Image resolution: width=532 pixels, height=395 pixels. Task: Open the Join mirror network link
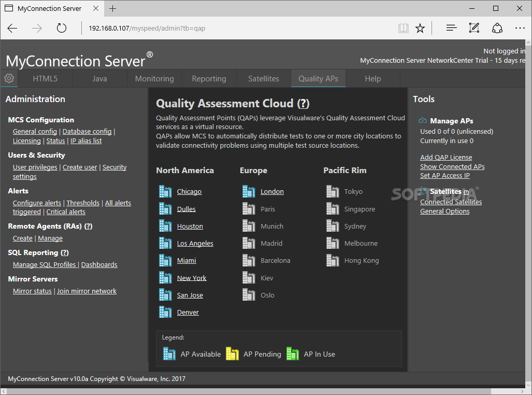pyautogui.click(x=87, y=291)
